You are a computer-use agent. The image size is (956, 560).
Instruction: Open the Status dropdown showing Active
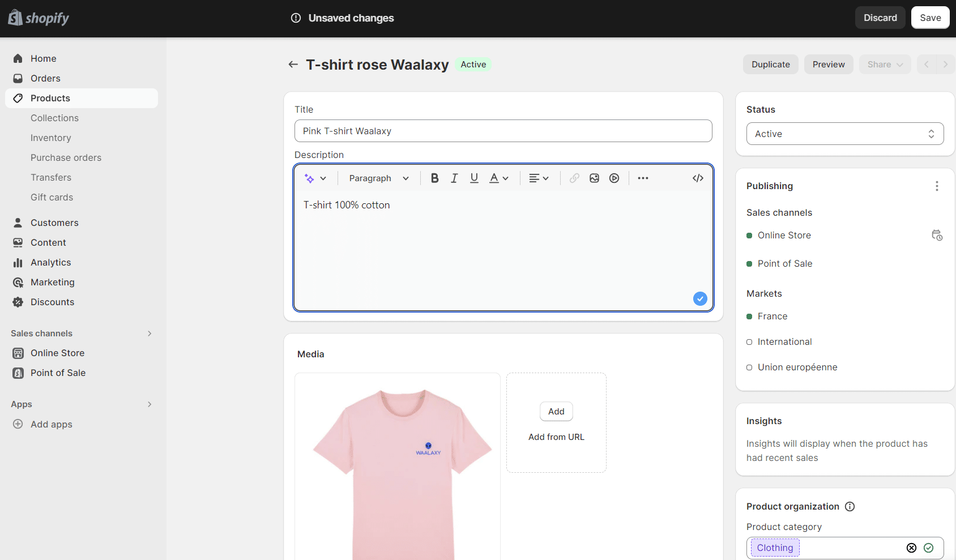845,134
